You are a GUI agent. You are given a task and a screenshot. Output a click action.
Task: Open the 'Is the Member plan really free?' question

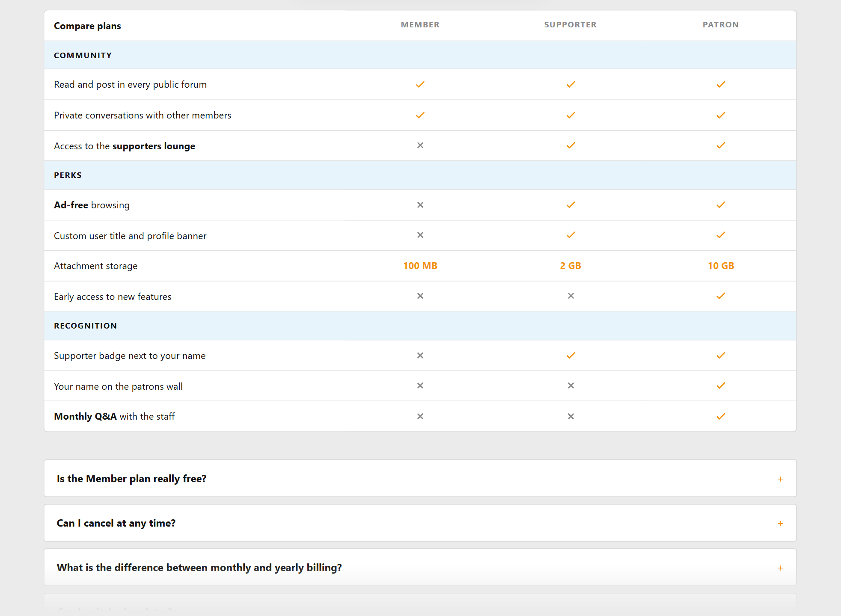(420, 479)
